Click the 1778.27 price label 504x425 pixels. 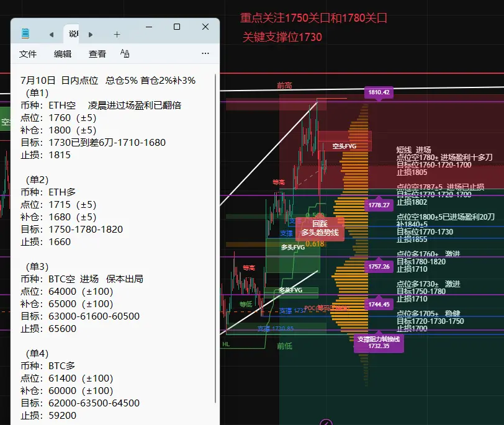tap(379, 205)
